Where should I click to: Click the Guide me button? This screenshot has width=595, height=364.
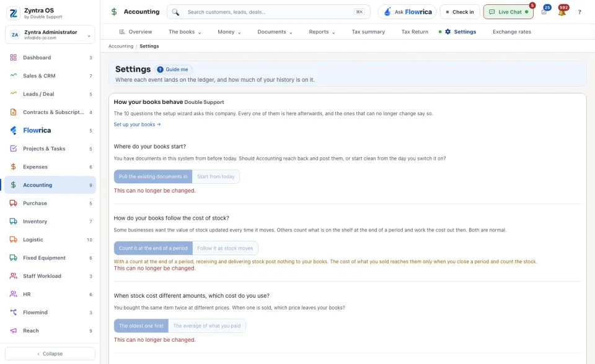click(x=173, y=69)
